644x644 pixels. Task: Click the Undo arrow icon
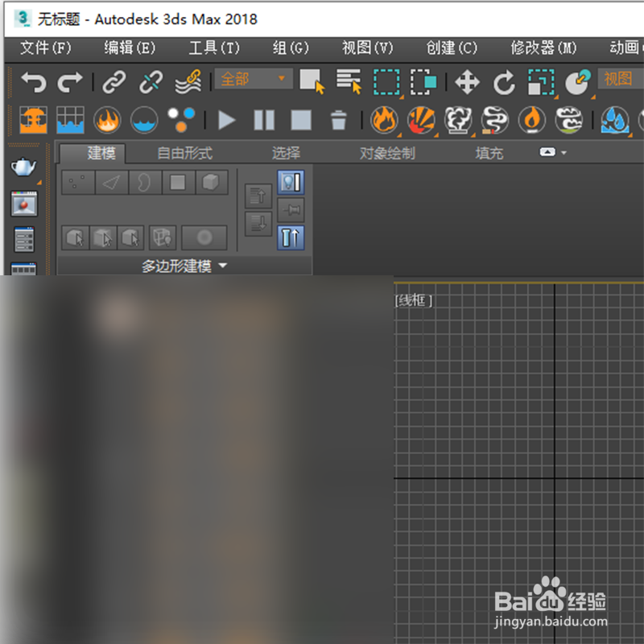[x=34, y=82]
